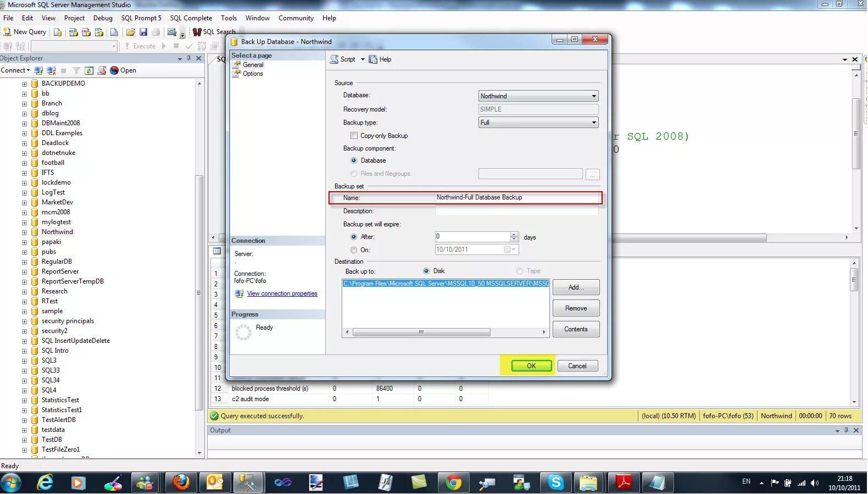Launch Firefox from the taskbar
868x494 pixels.
(181, 482)
